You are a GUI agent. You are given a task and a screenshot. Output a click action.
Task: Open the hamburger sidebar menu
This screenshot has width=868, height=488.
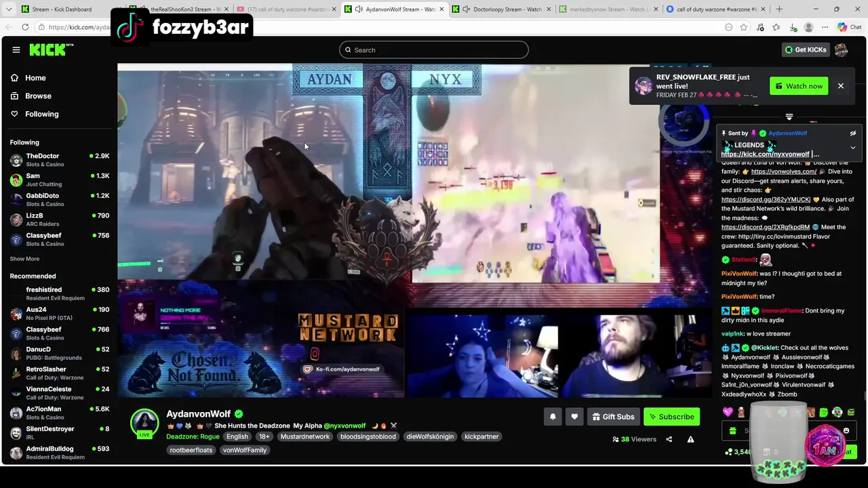[16, 49]
